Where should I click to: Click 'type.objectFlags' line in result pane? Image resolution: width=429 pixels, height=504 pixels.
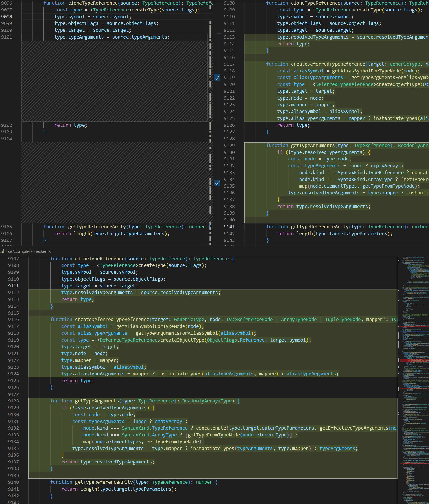[113, 279]
